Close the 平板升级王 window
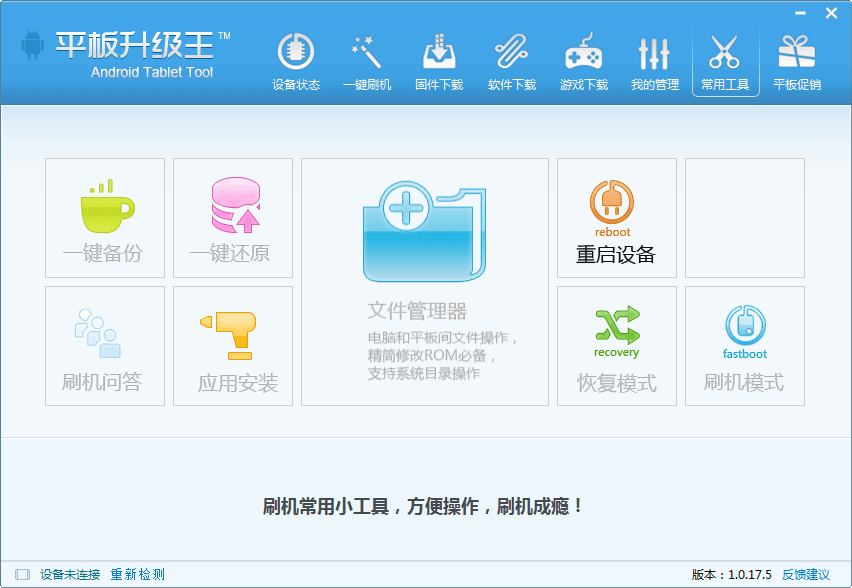852x588 pixels. [831, 13]
